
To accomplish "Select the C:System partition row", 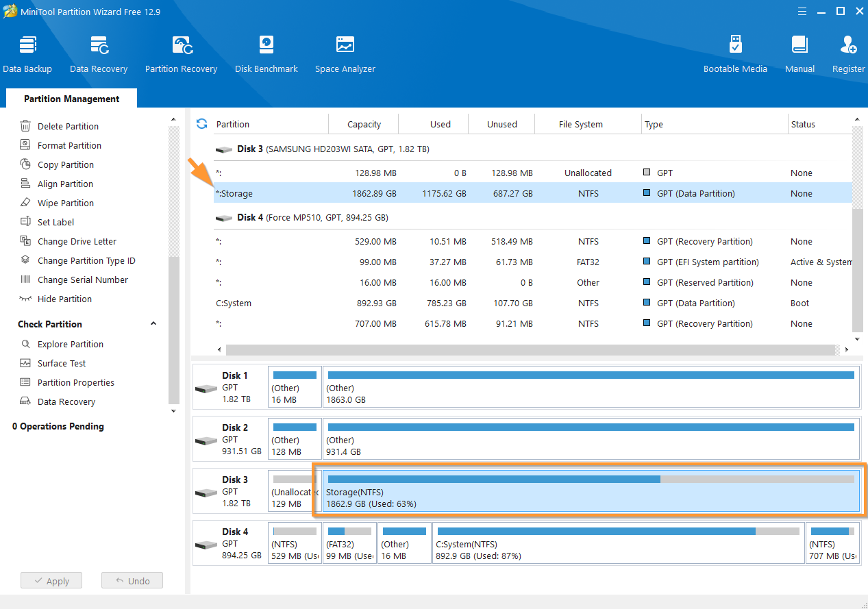I will tap(533, 303).
